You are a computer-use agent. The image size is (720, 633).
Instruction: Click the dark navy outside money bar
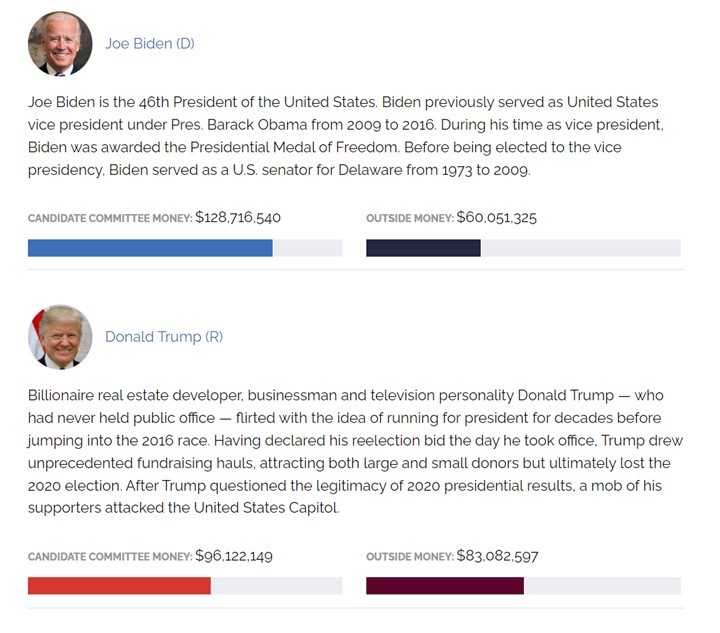click(423, 248)
